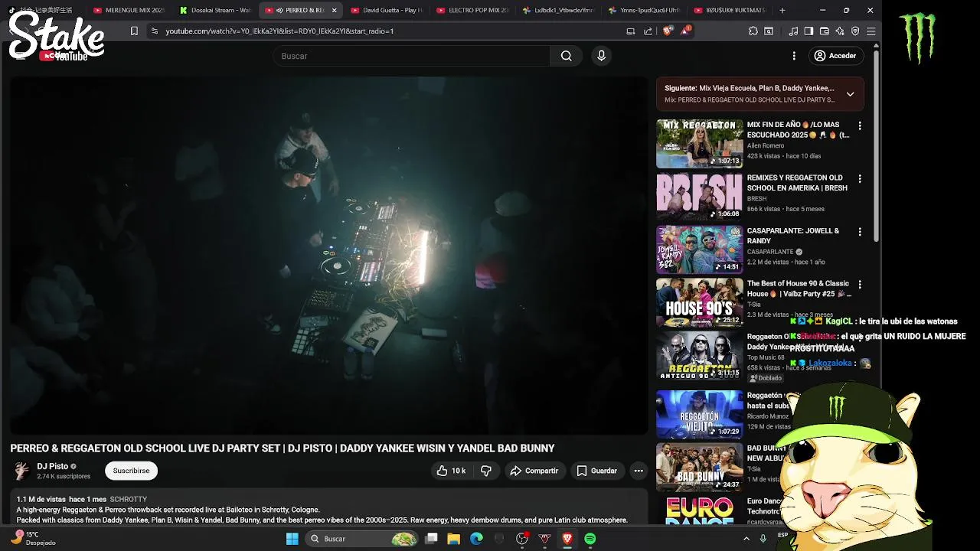This screenshot has height=551, width=980.
Task: Open YouTube settings three-dot menu near Acceder
Action: coord(794,56)
